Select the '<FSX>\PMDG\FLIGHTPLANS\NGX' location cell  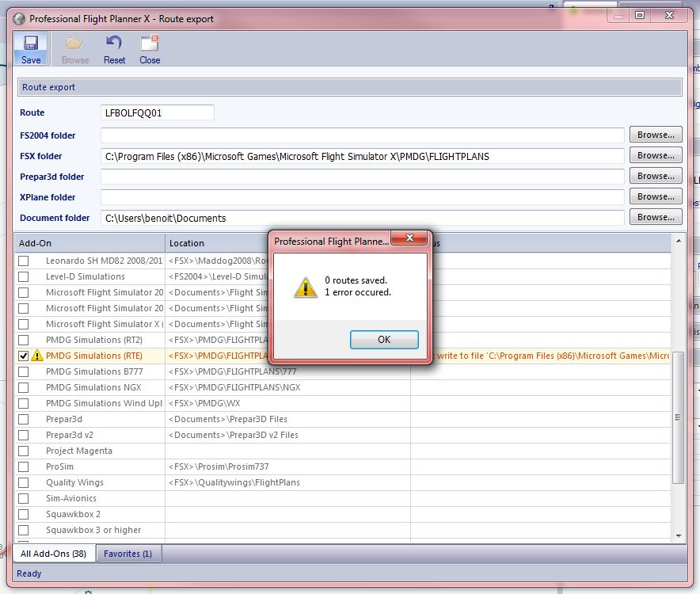click(x=287, y=387)
